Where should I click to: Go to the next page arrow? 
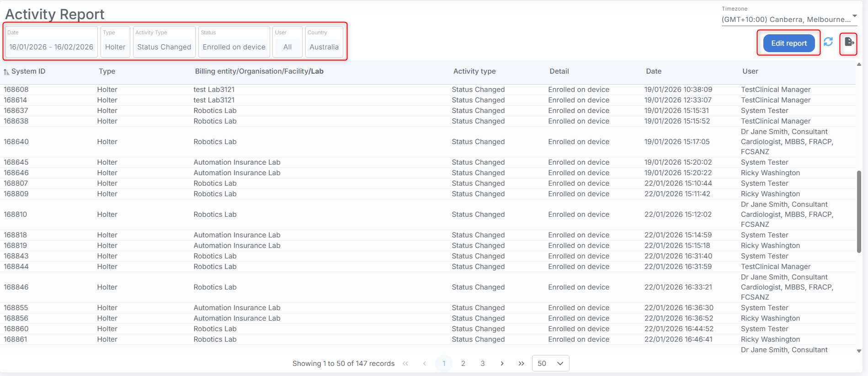pyautogui.click(x=502, y=363)
